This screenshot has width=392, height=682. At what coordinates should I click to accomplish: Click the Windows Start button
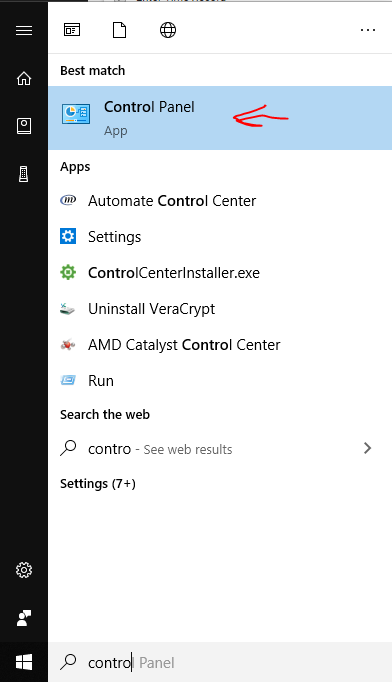coord(24,662)
